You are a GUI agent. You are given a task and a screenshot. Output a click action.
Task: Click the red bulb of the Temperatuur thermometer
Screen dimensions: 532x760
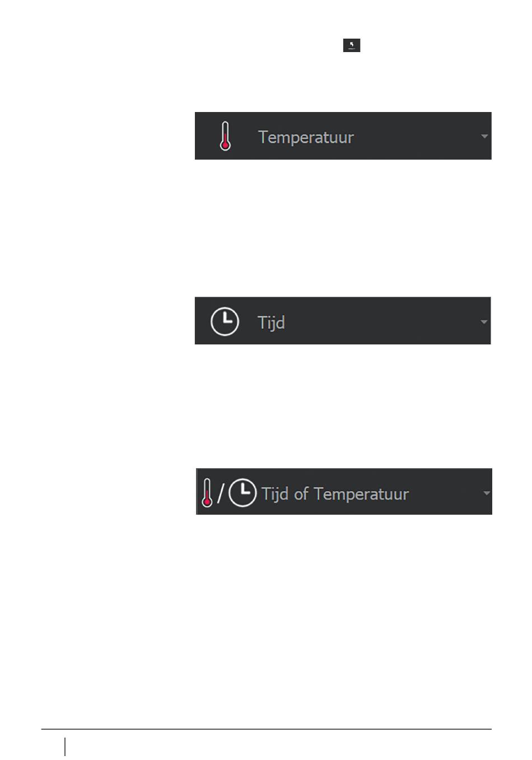(x=225, y=146)
